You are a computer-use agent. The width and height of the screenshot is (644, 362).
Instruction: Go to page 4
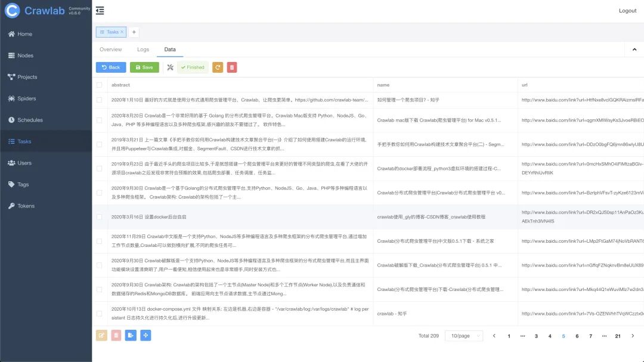click(x=550, y=336)
